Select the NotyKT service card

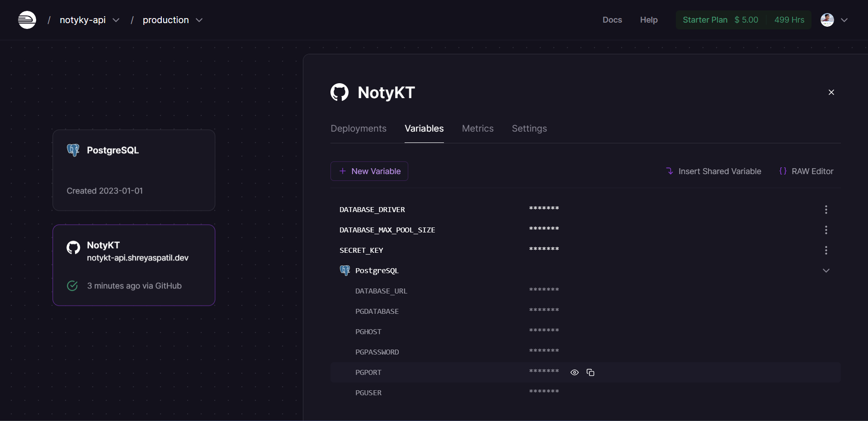[x=134, y=265]
